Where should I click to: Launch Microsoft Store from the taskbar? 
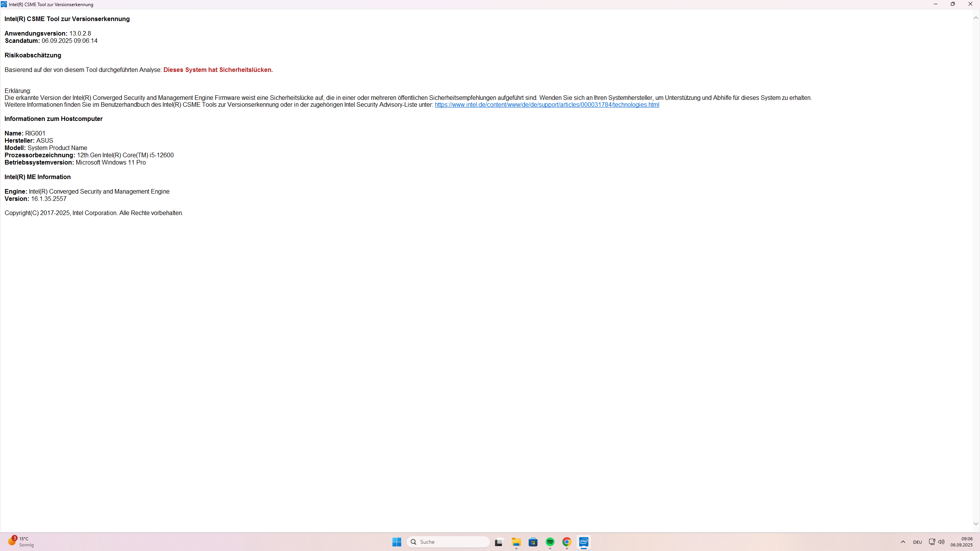[x=533, y=542]
